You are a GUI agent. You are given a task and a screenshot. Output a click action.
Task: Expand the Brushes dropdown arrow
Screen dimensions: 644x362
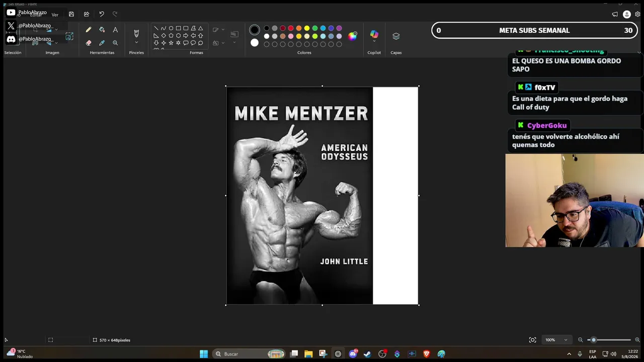tap(136, 43)
